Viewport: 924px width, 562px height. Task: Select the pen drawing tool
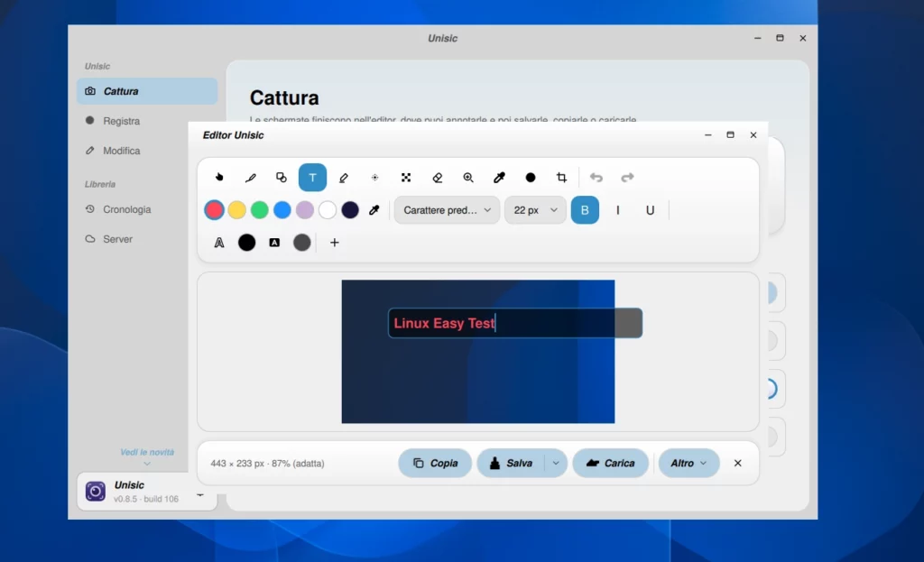pyautogui.click(x=251, y=178)
